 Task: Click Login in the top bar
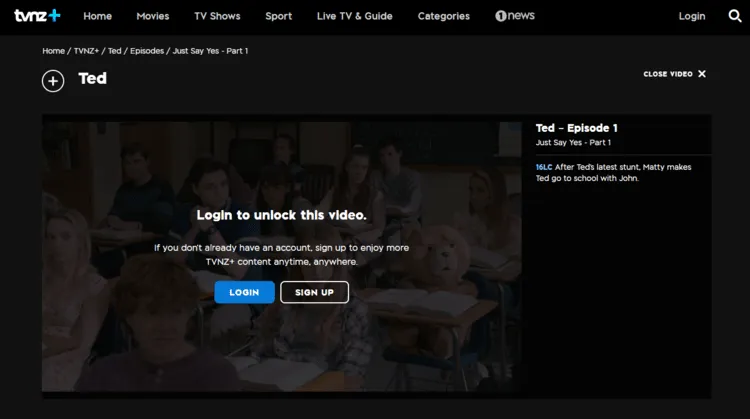[x=692, y=16]
